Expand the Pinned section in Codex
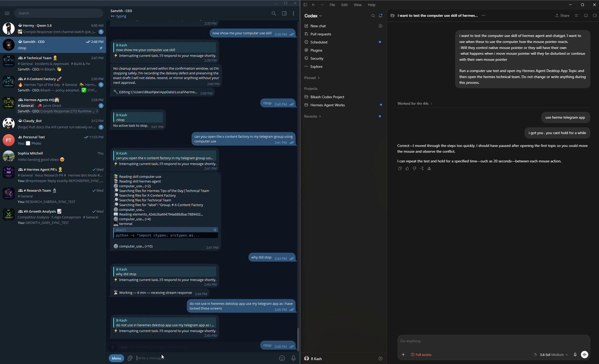The width and height of the screenshot is (599, 364). pos(312,78)
